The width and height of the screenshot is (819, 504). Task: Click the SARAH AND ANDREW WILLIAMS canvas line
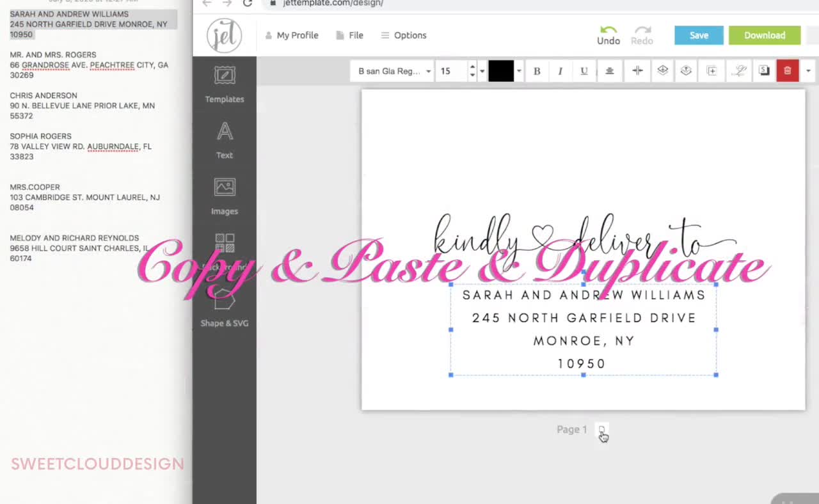coord(584,295)
